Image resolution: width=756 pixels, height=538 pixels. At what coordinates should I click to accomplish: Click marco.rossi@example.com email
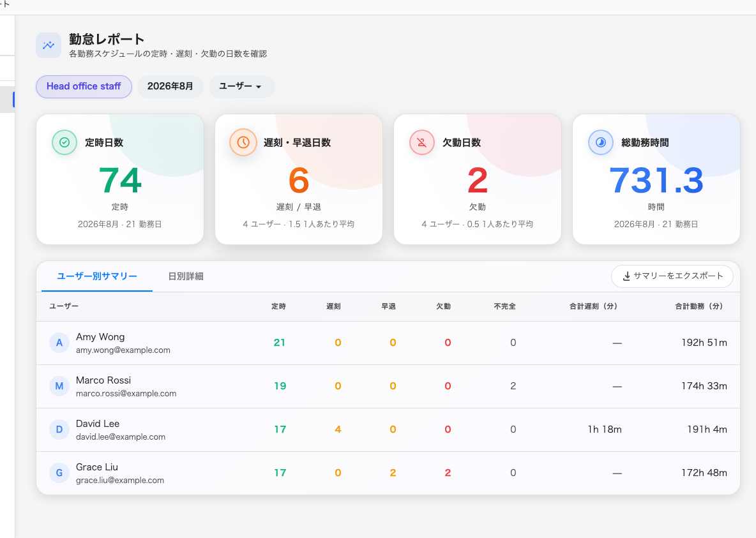pos(126,393)
